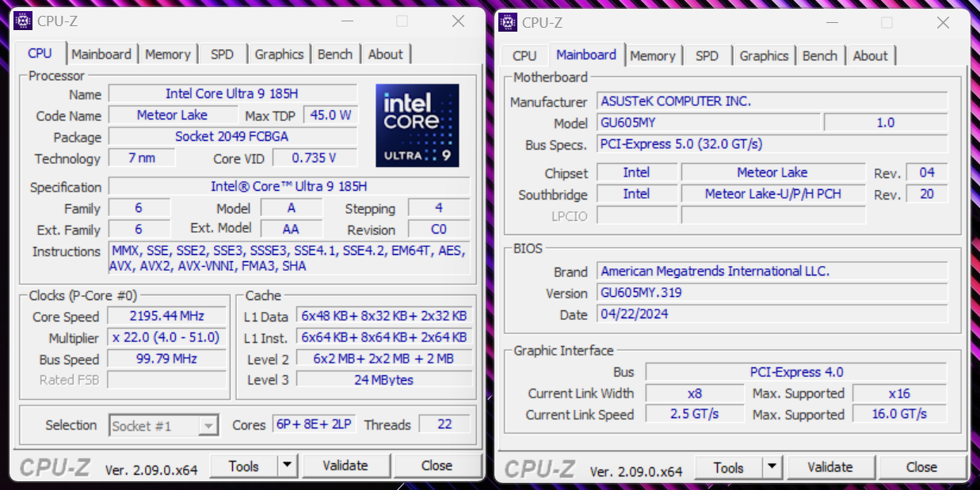Click BIOS Brand 'American Megatrends International LLC.'
Viewport: 980px width, 490px height.
coord(772,272)
